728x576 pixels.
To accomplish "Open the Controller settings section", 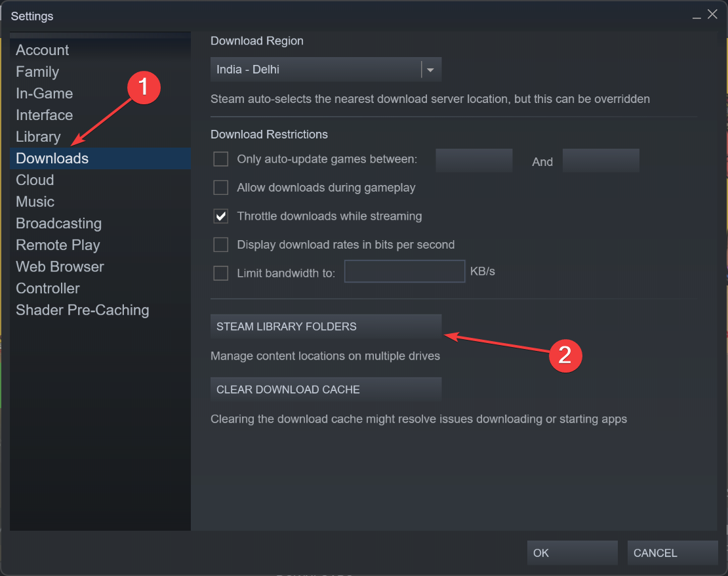I will (x=47, y=288).
